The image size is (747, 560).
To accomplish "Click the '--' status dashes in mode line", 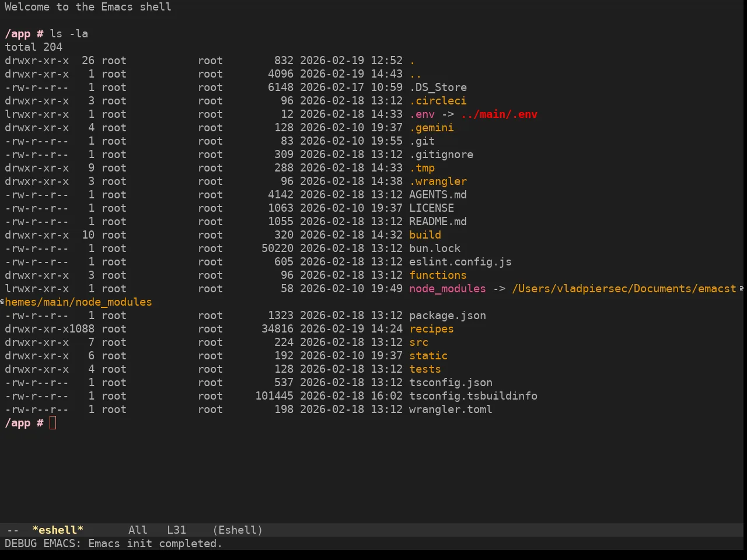I will click(12, 530).
